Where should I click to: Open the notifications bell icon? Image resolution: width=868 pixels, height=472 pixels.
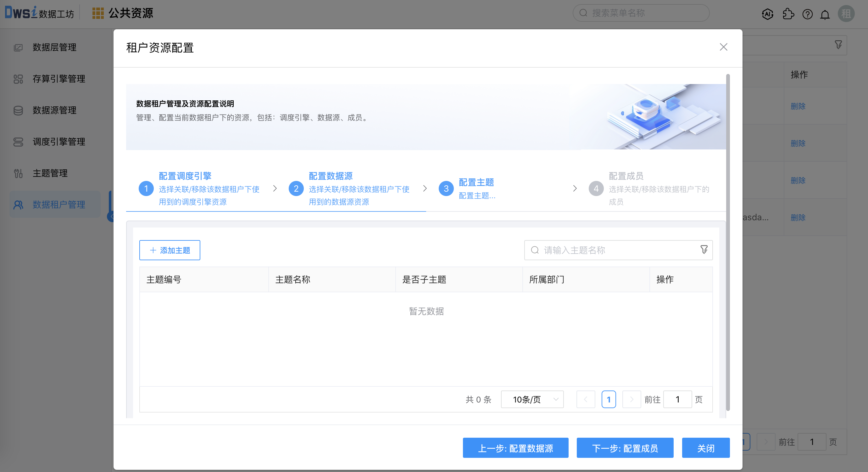point(825,14)
